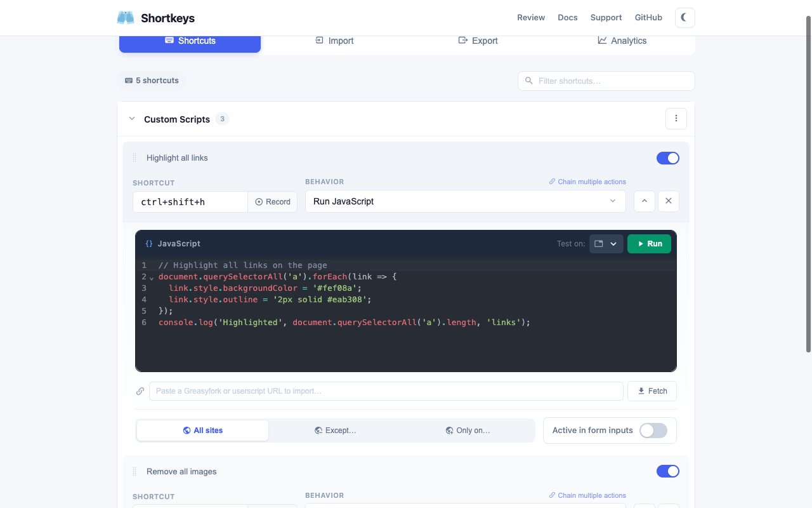This screenshot has width=812, height=508.
Task: Click the magnifier icon in the filter box
Action: [529, 81]
